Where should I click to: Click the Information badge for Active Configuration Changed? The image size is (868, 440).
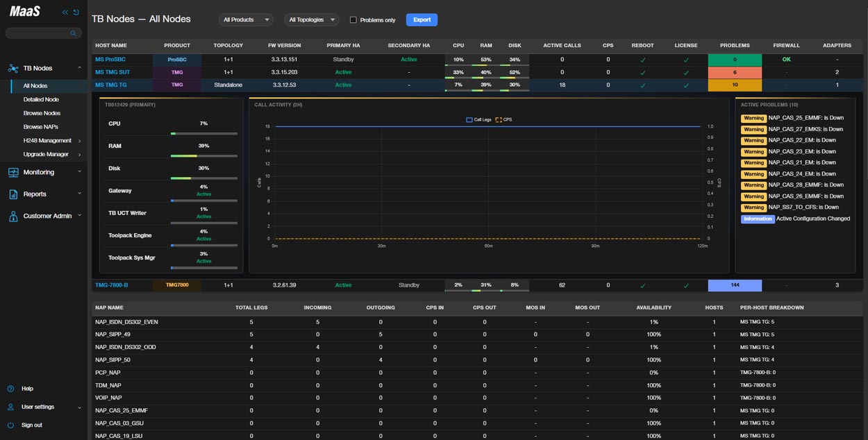pyautogui.click(x=758, y=219)
